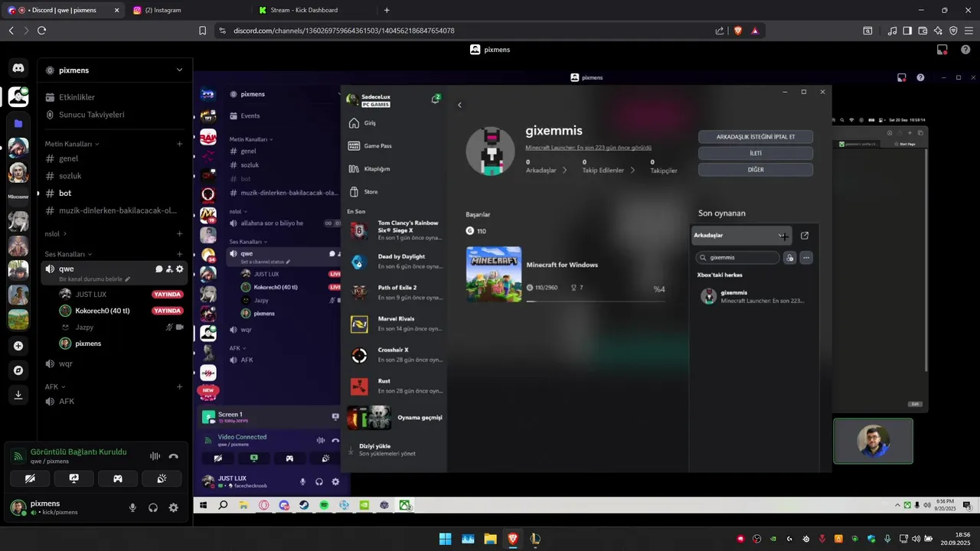Open Brave Wallet icon
This screenshot has height=551, width=980.
(923, 31)
